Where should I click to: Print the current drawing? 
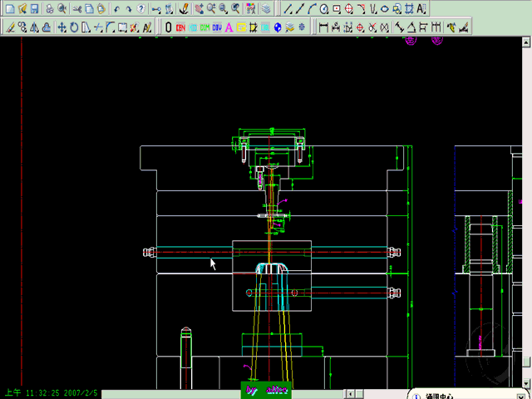click(x=50, y=9)
